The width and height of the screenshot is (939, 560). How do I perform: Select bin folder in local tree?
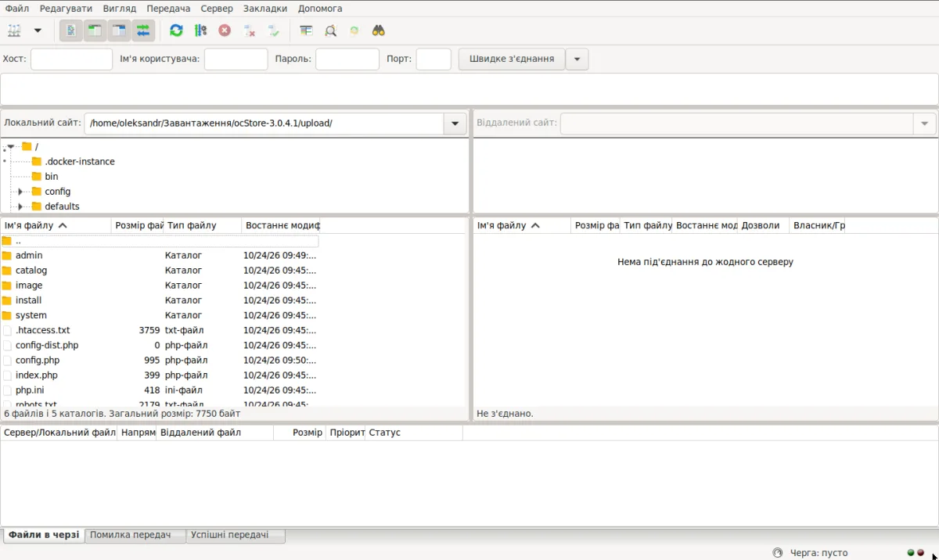52,177
